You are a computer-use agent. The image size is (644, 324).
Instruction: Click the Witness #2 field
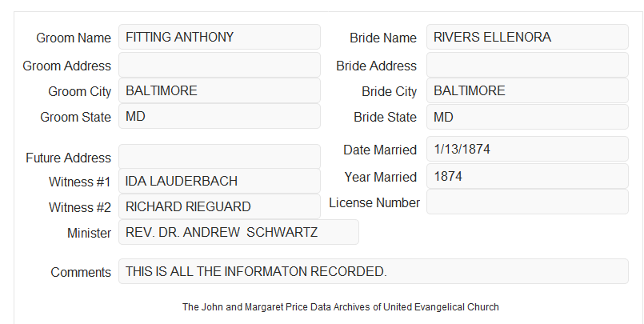(x=219, y=206)
